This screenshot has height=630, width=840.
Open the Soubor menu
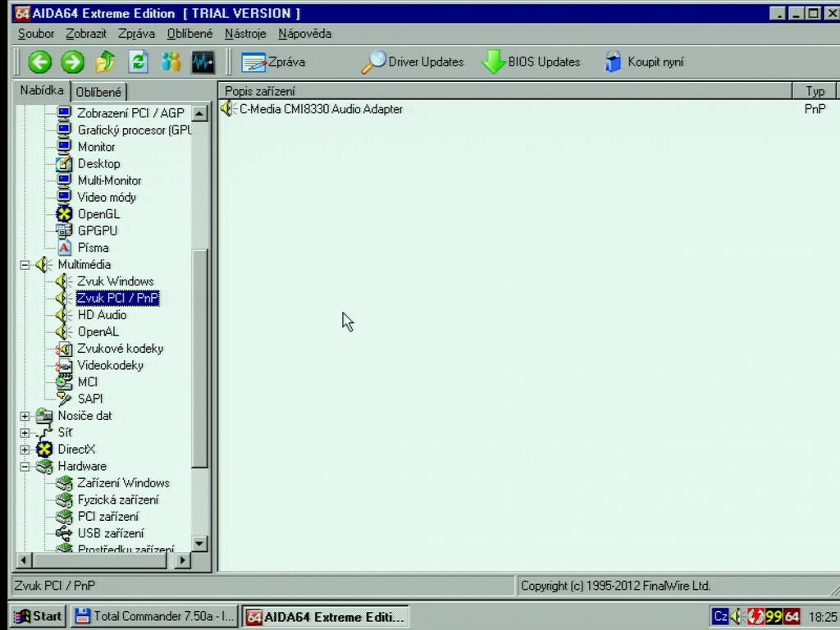tap(36, 34)
